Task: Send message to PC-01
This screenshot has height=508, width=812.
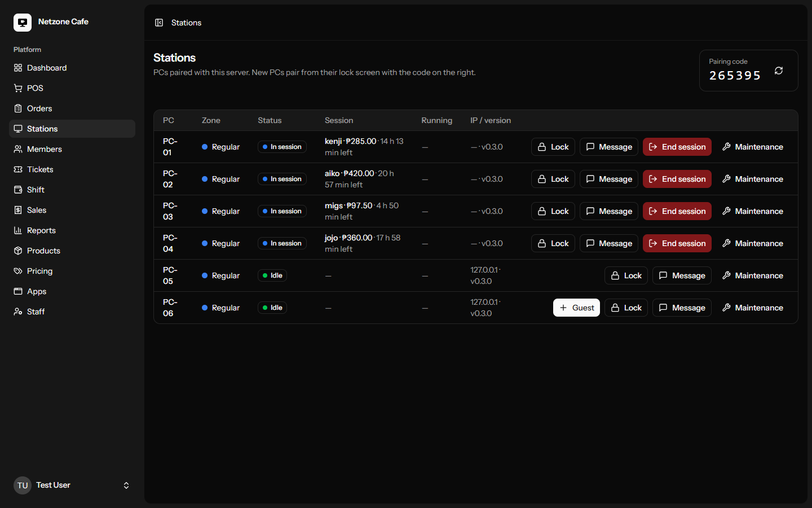Action: click(x=609, y=147)
